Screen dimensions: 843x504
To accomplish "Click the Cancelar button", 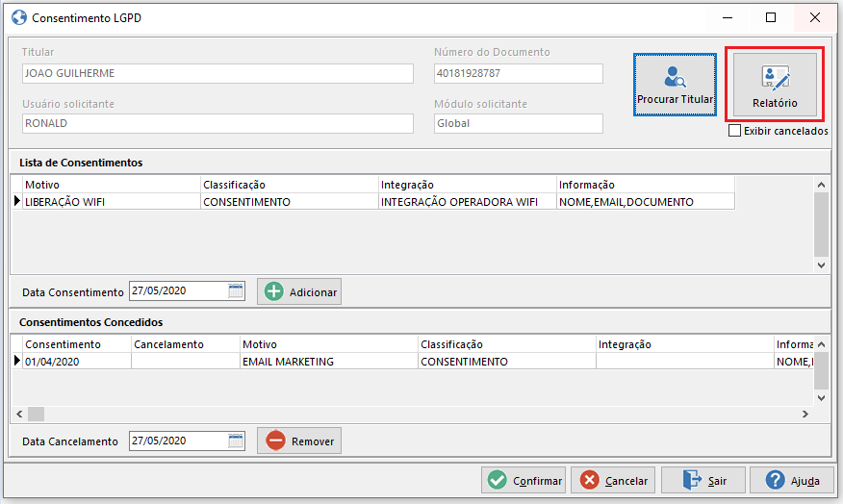I will pyautogui.click(x=613, y=480).
